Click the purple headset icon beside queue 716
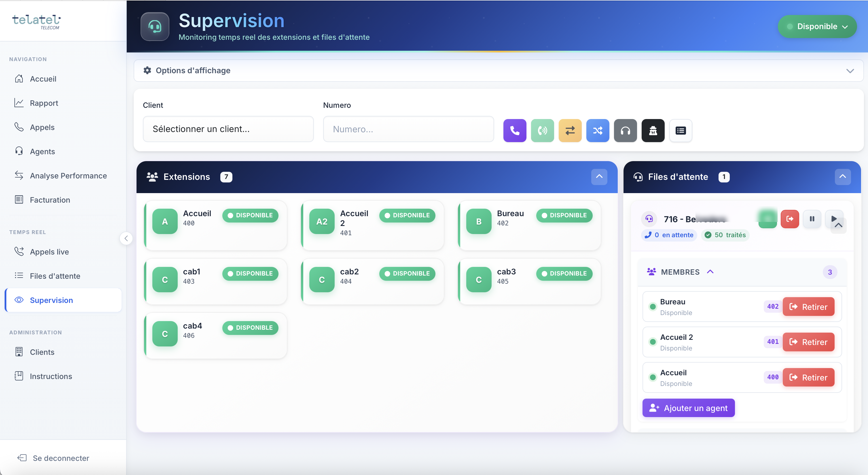The width and height of the screenshot is (868, 475). [649, 219]
